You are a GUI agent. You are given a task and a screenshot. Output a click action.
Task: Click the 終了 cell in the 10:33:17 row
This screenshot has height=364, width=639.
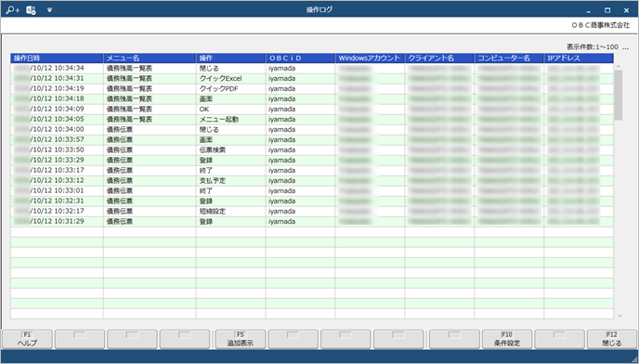pos(230,170)
